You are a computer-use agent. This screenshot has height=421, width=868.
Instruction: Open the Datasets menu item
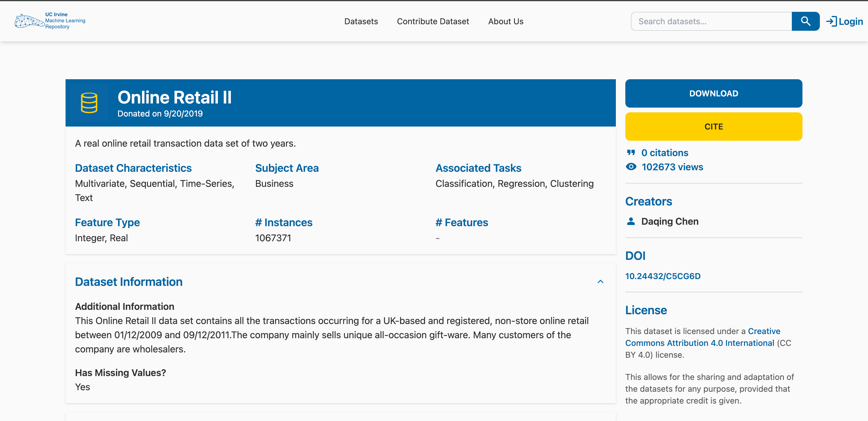tap(361, 21)
